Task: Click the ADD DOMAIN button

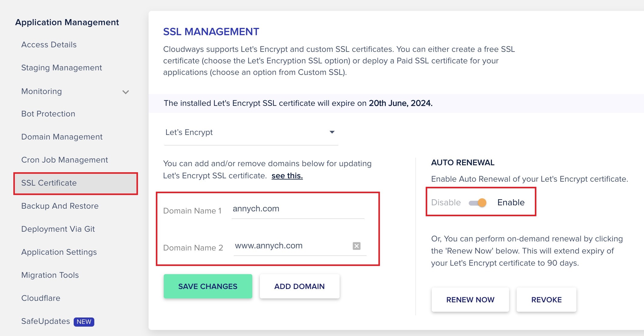Action: [x=300, y=286]
